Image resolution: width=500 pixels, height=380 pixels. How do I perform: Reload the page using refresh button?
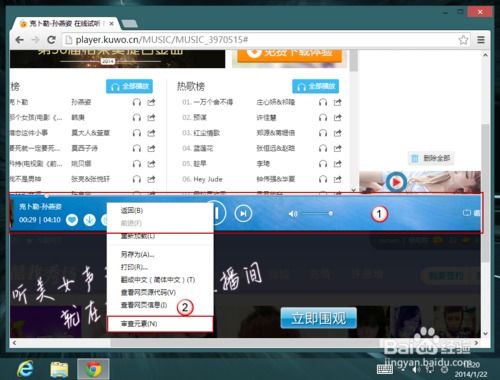point(51,40)
